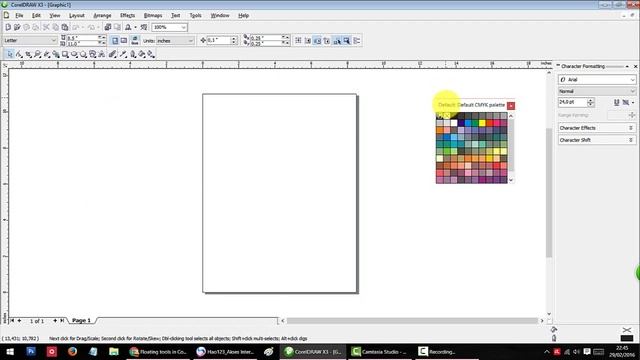Open the Bitmaps menu

(153, 16)
